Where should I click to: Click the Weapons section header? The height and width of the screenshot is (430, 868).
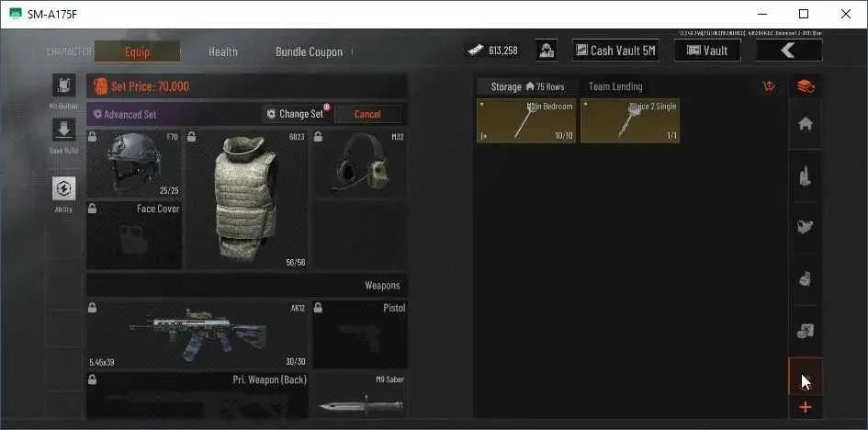247,286
